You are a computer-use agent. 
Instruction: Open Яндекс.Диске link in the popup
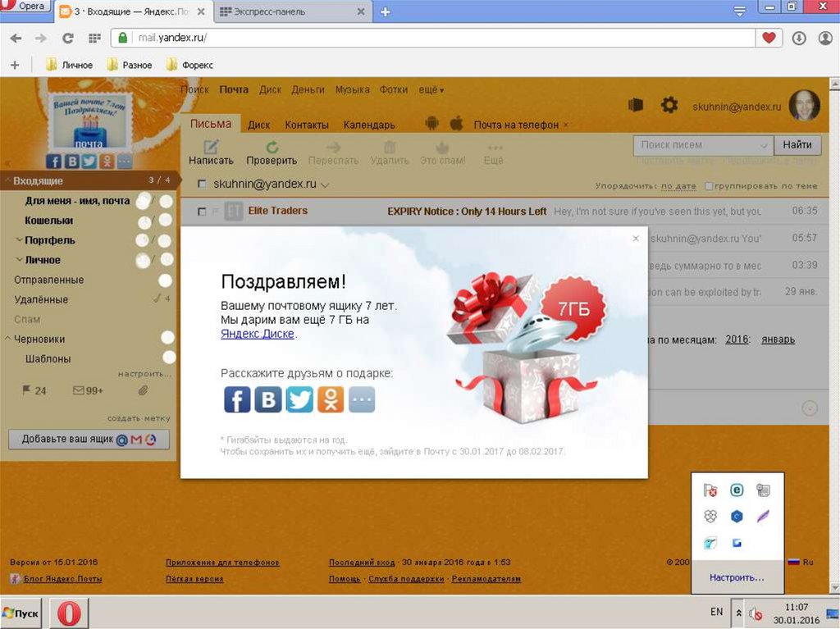pyautogui.click(x=258, y=333)
